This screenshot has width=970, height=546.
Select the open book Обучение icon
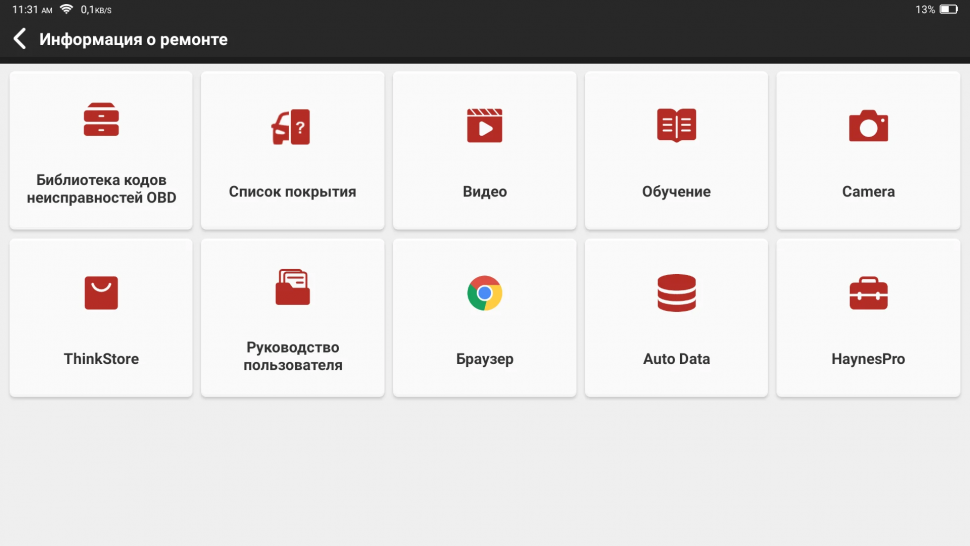coord(676,125)
